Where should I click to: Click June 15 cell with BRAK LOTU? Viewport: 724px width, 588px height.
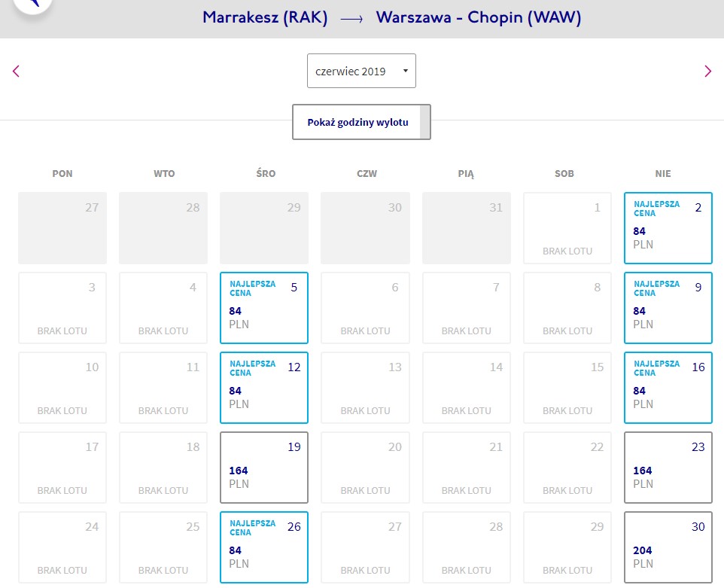(x=567, y=388)
